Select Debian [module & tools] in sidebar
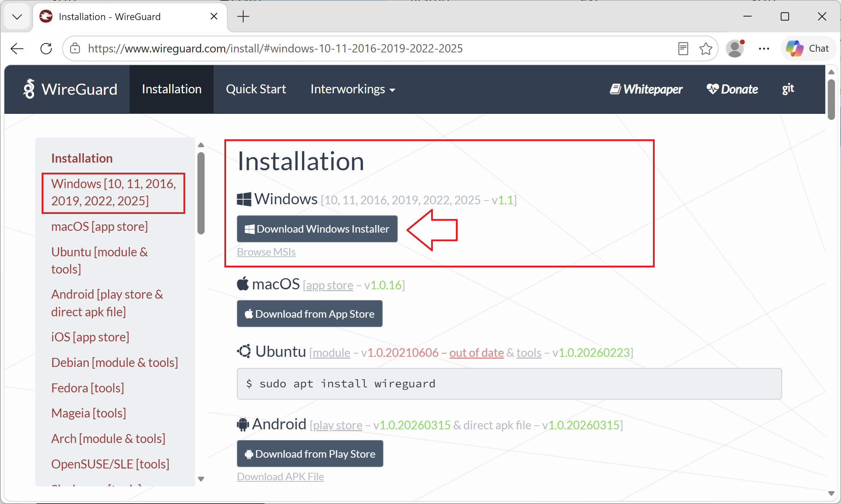The width and height of the screenshot is (841, 504). coord(115,363)
